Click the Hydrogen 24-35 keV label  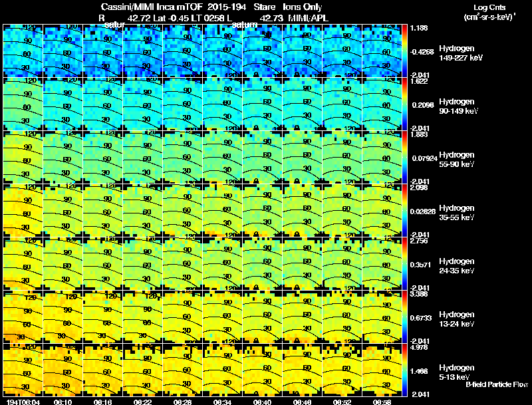point(457,266)
